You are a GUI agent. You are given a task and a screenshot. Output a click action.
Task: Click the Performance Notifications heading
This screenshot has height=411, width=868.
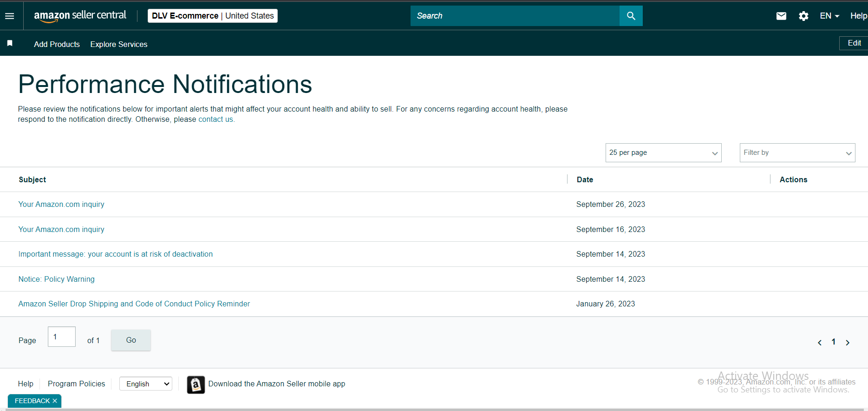click(165, 84)
